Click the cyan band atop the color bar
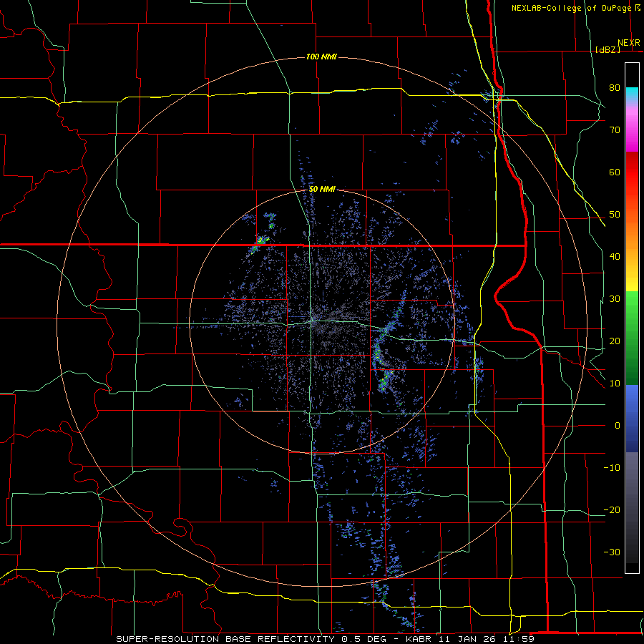This screenshot has width=644, height=644. click(632, 94)
